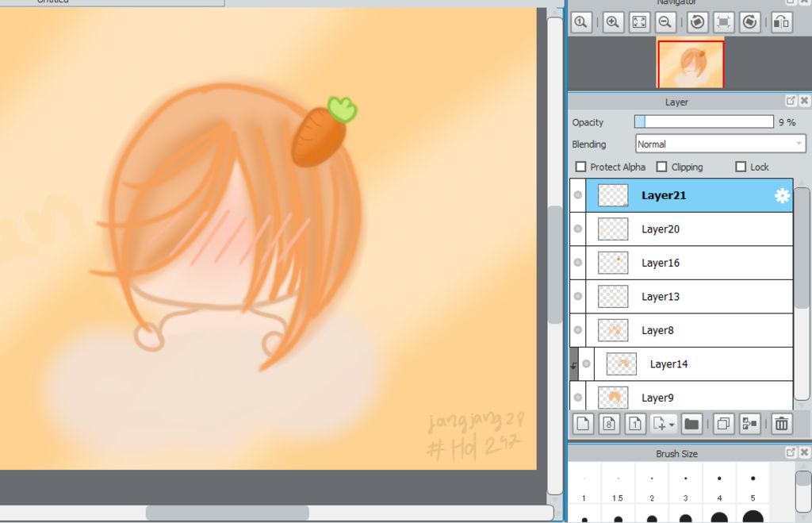Open the add special layer dropdown
This screenshot has width=812, height=523.
664,424
